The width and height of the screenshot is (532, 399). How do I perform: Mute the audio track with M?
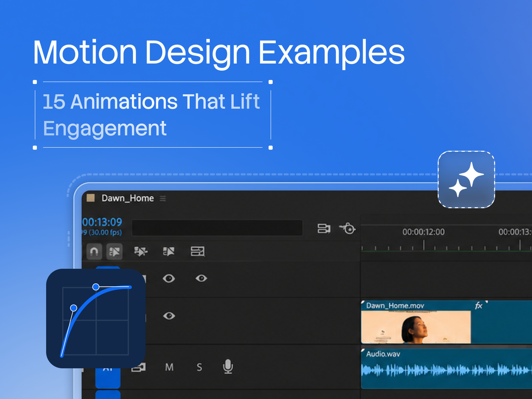169,367
